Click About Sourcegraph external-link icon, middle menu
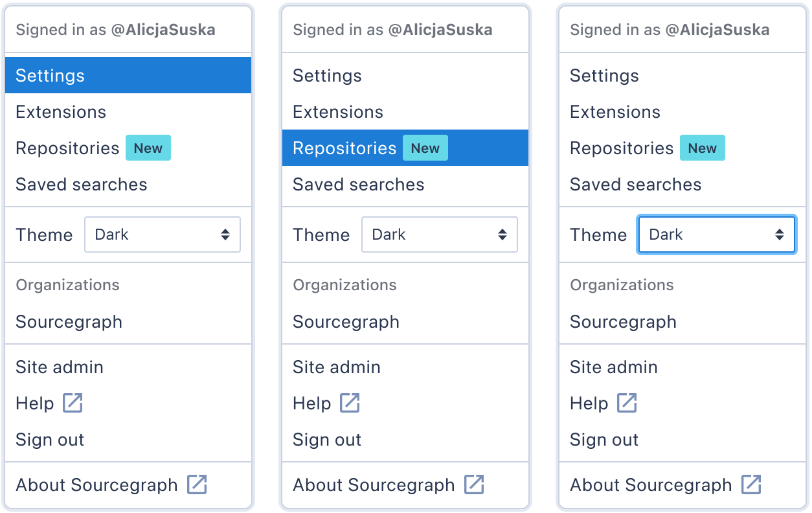 474,484
